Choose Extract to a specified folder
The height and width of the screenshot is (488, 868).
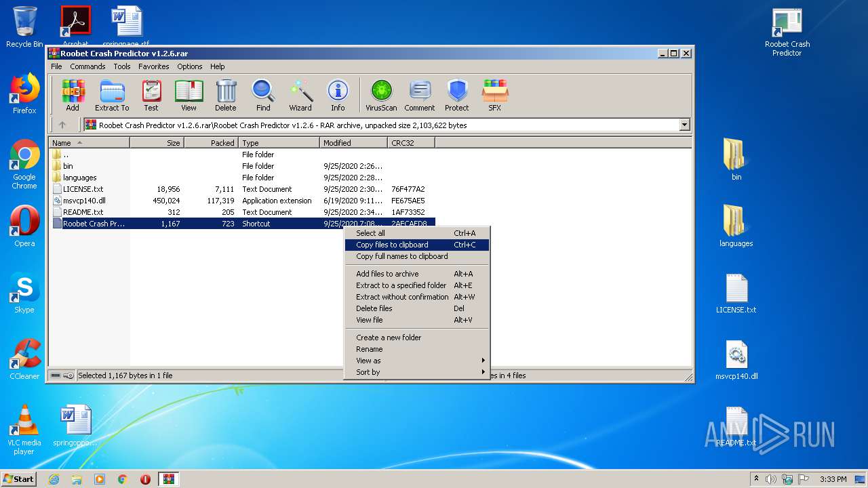(416, 285)
